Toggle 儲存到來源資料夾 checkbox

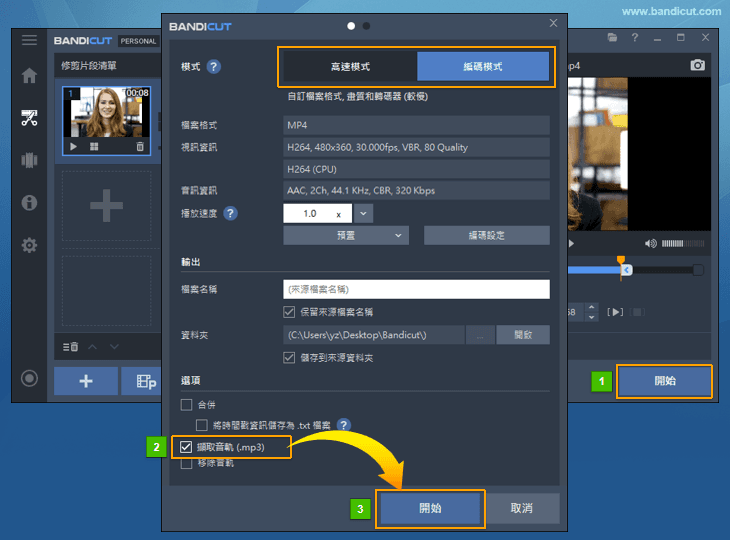point(289,358)
